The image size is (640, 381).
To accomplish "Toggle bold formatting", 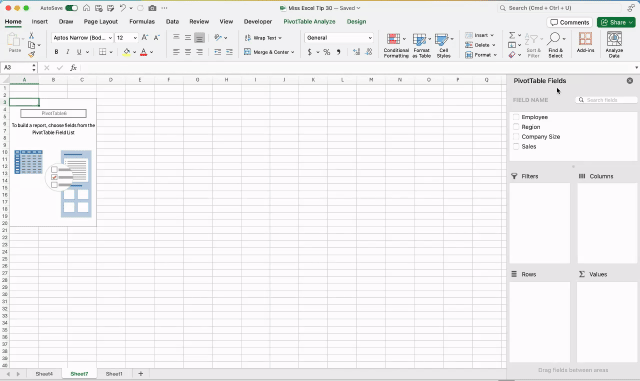I will (x=56, y=52).
